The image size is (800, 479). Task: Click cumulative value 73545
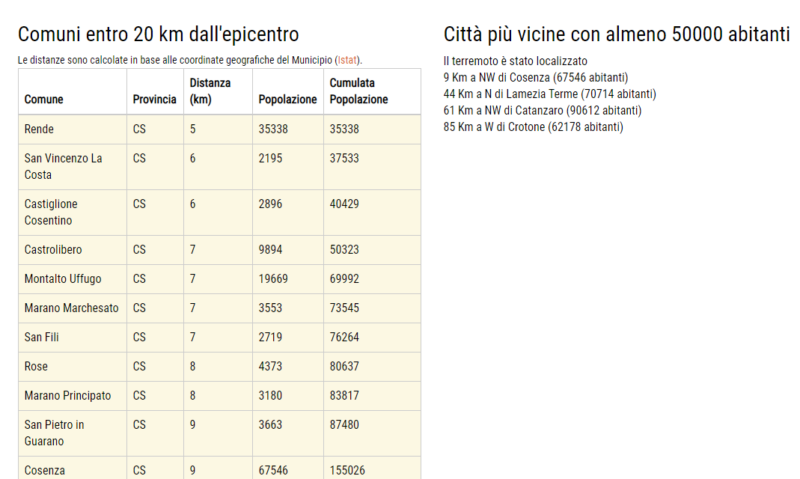pos(344,308)
